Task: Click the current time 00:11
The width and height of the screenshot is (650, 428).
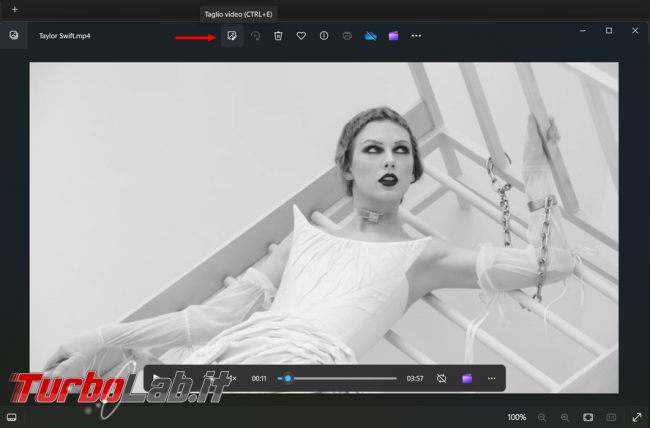Action: (259, 378)
